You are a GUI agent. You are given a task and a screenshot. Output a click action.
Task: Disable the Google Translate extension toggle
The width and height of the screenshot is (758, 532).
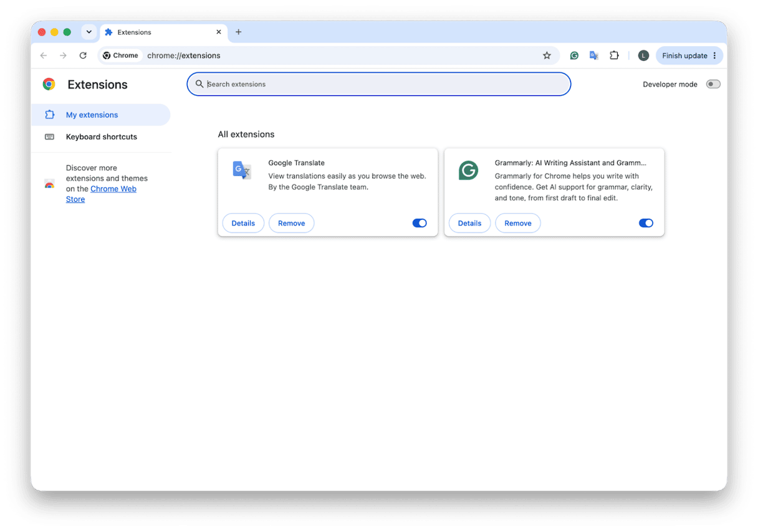click(x=420, y=223)
